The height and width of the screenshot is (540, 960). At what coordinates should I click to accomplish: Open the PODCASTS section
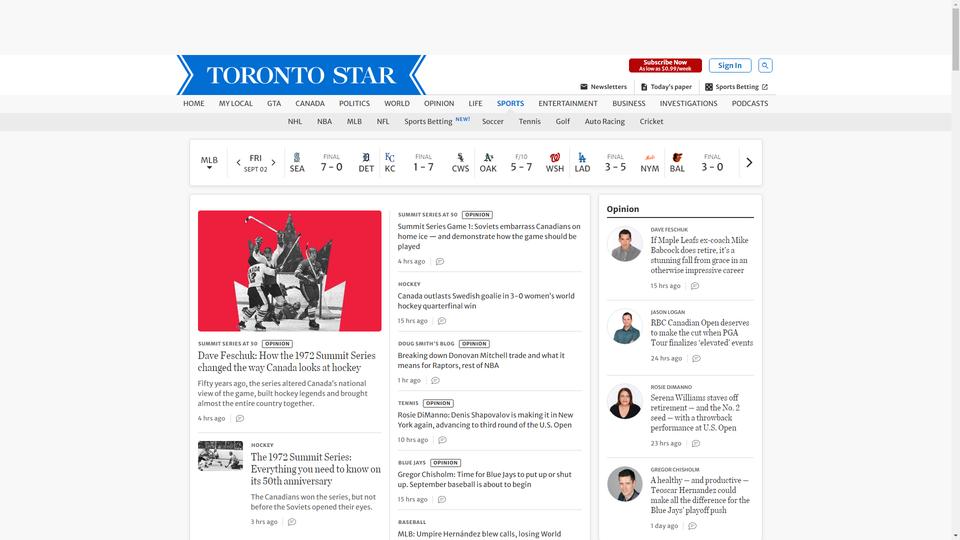pos(749,103)
